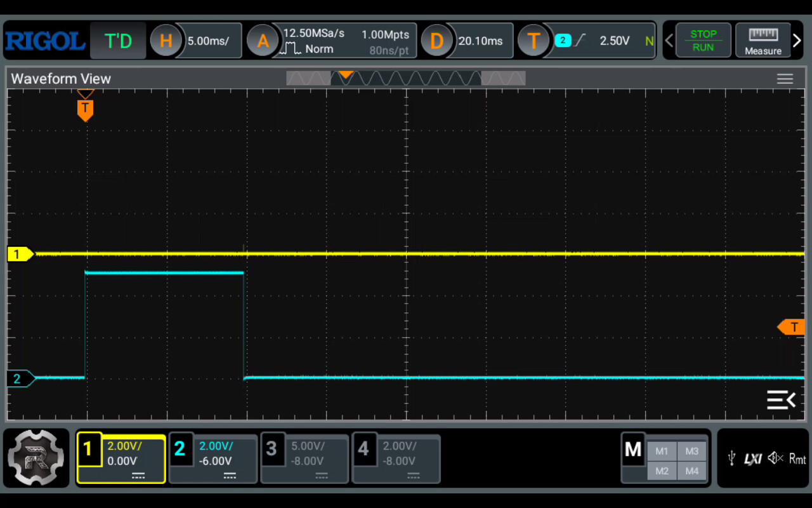Open delay D settings
Image resolution: width=812 pixels, height=508 pixels.
click(436, 41)
